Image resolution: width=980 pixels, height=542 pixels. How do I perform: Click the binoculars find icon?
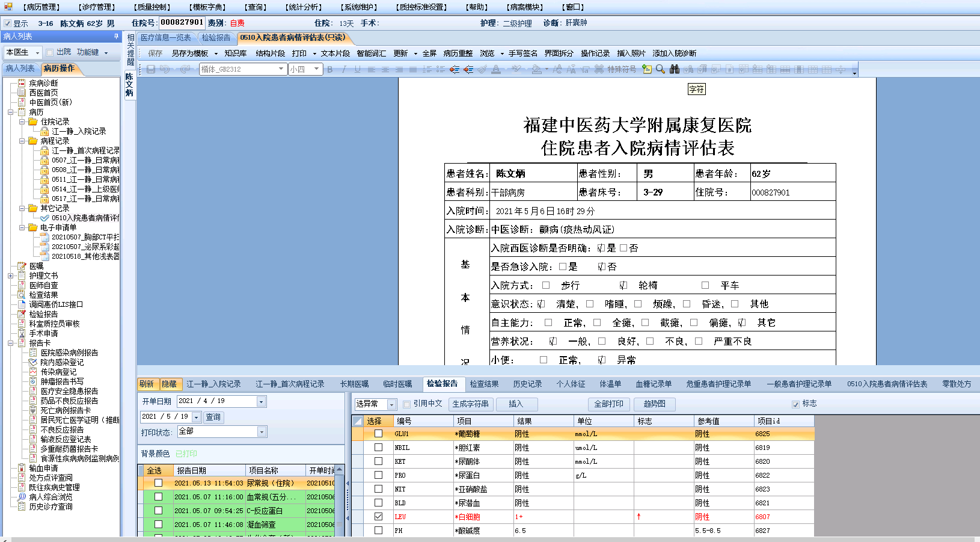click(x=675, y=69)
